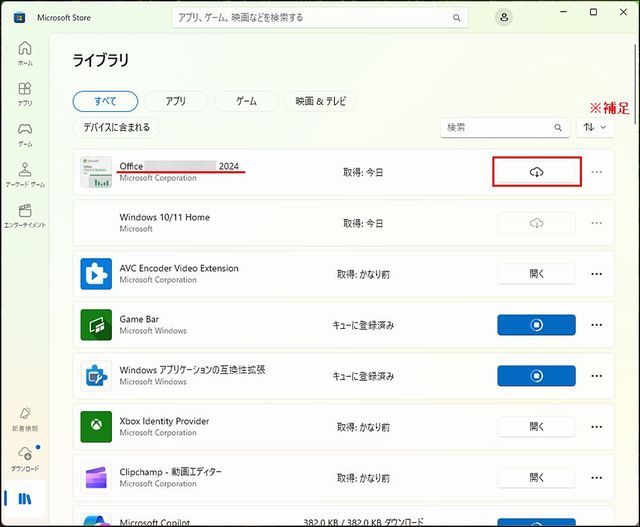Click the library 検索 input field
The width and height of the screenshot is (640, 527).
pos(505,127)
